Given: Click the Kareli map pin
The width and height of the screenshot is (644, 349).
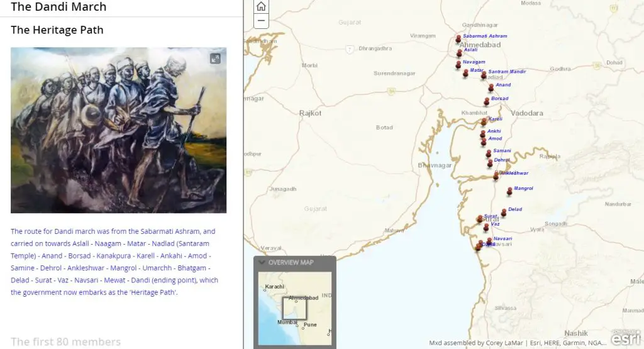Looking at the screenshot, I should coord(484,122).
